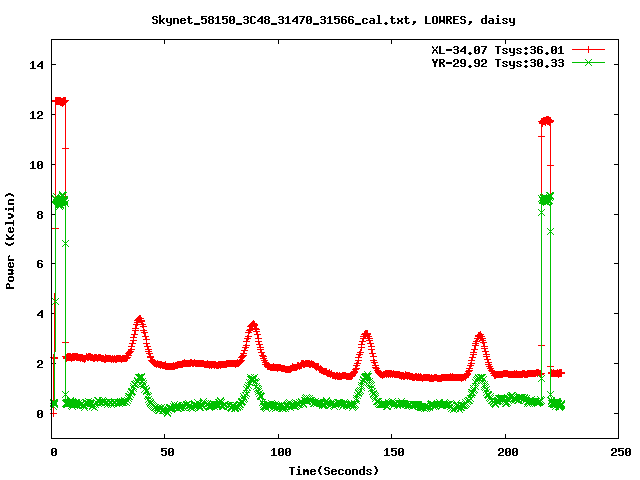Screen dimensions: 640x480
Task: Click the red curve peak near 90 seconds
Action: (253, 326)
